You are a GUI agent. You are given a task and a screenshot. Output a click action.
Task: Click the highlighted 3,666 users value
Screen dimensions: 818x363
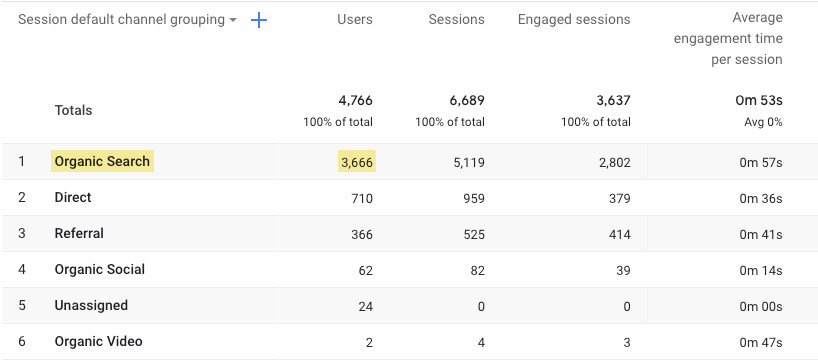tap(357, 162)
